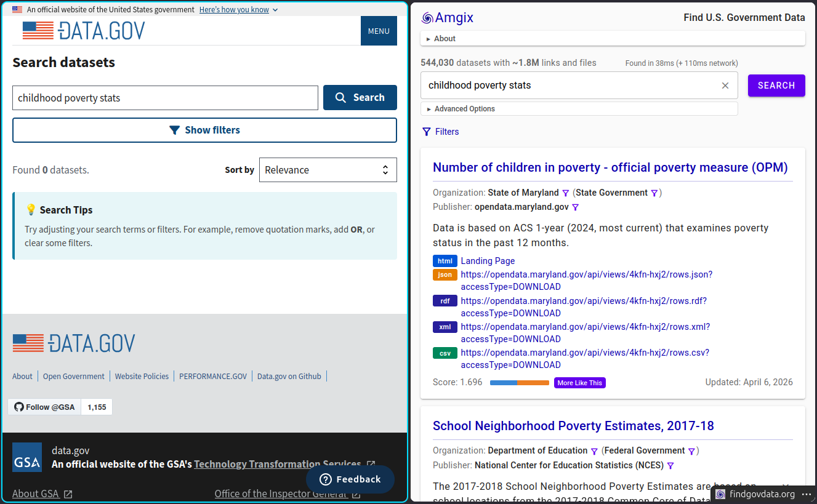Click the 'Found in 38ms' timing text
This screenshot has width=817, height=504.
click(x=682, y=63)
